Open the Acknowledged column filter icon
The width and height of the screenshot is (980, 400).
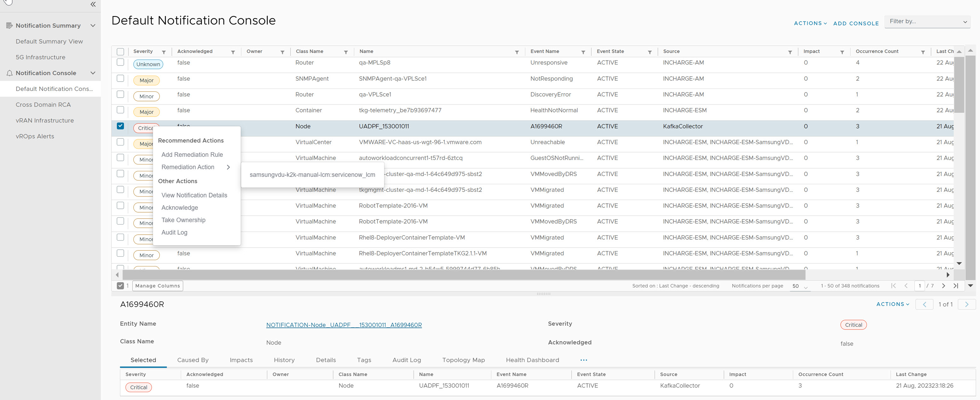click(233, 52)
